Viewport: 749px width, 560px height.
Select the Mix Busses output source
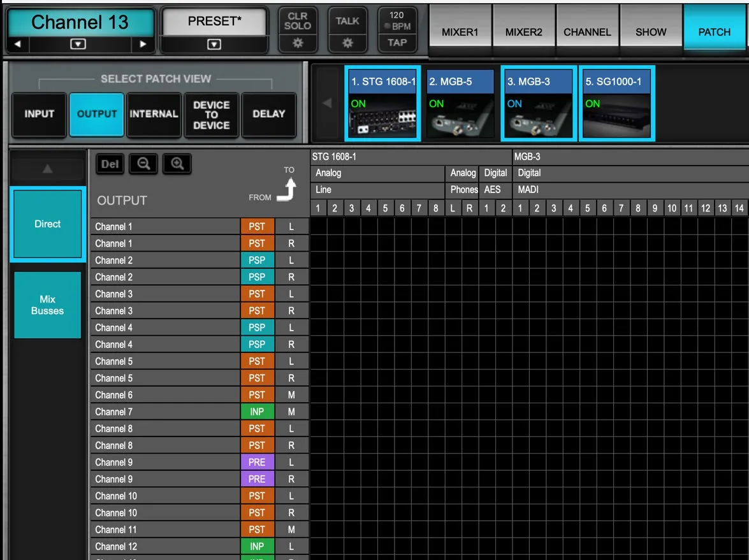click(47, 305)
